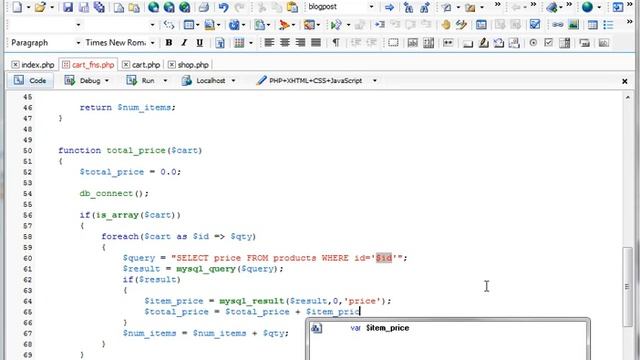The width and height of the screenshot is (640, 360).
Task: Switch to the shop.php tab
Action: tap(193, 65)
